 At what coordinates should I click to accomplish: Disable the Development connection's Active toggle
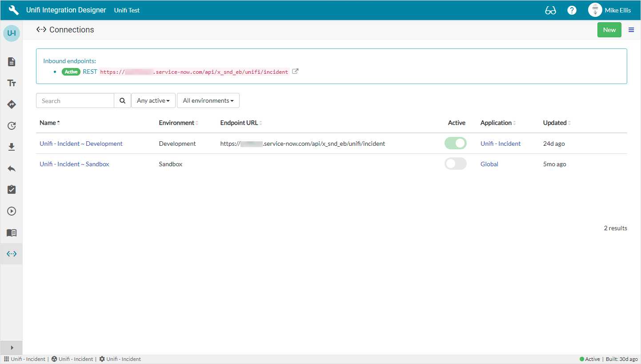[456, 143]
